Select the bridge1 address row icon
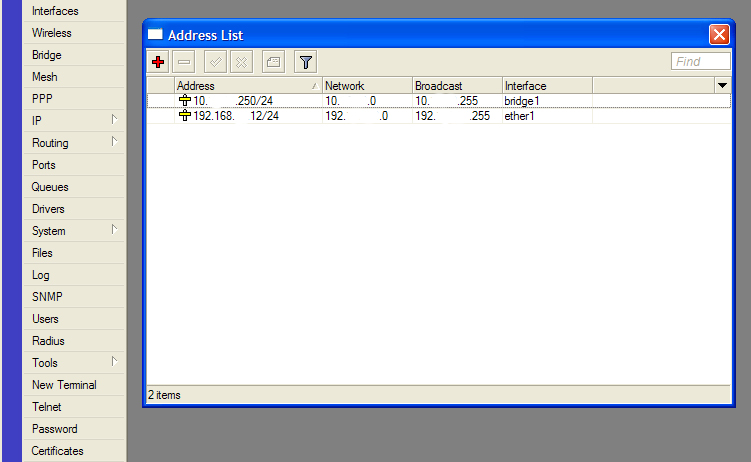 coord(185,101)
